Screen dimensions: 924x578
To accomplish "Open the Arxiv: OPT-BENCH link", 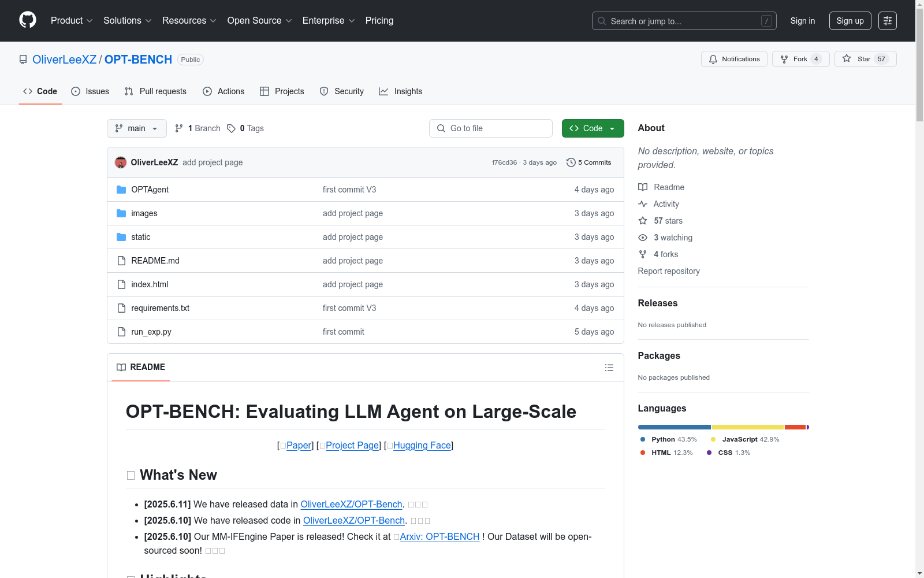I will [439, 536].
